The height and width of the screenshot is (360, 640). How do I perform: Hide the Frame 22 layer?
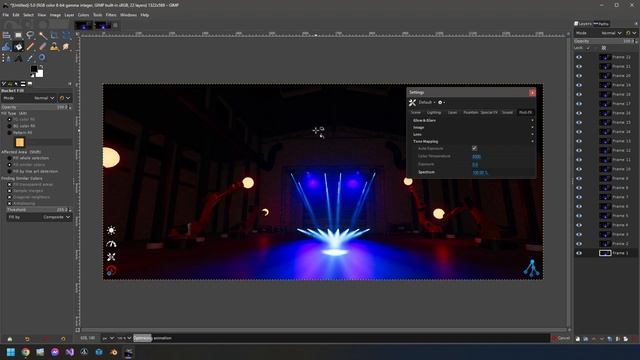point(579,57)
